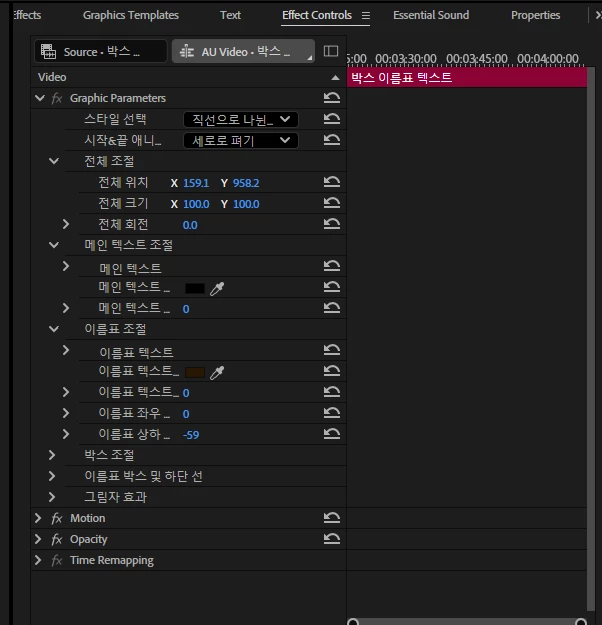Expand 이름표 상하 property
Viewport: 602px width, 625px height.
click(66, 434)
